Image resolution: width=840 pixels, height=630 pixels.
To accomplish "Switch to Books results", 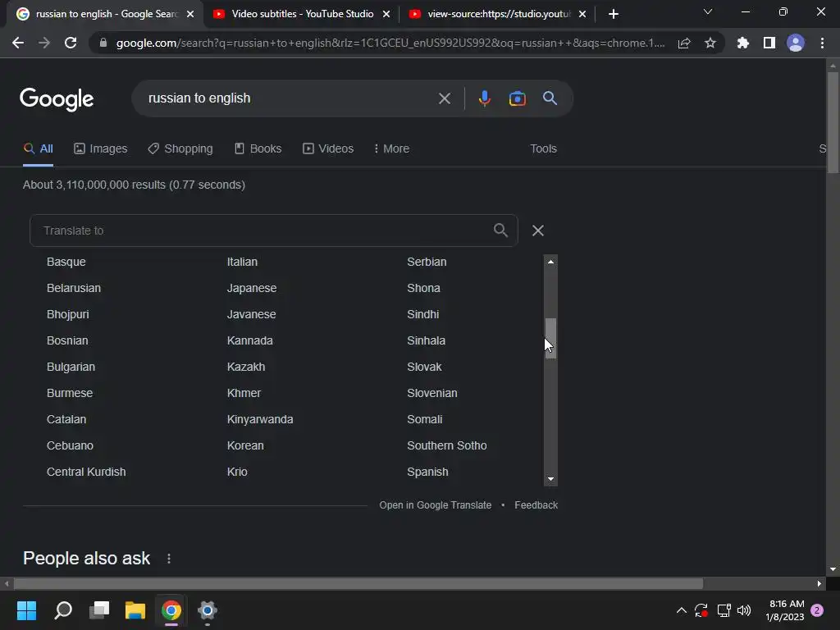I will [258, 149].
